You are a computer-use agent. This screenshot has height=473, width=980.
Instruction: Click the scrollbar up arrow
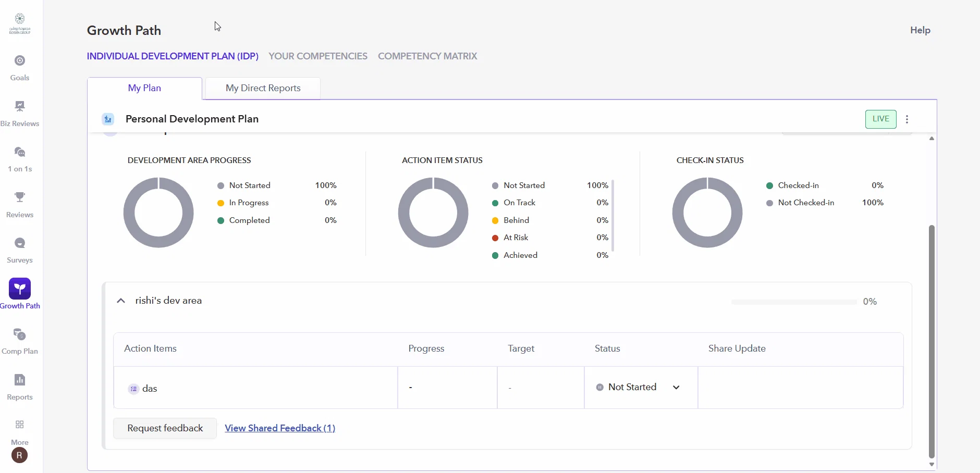932,139
